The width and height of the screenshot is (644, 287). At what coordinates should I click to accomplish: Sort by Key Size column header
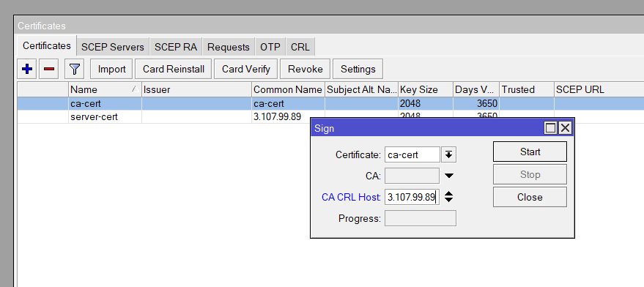[426, 89]
